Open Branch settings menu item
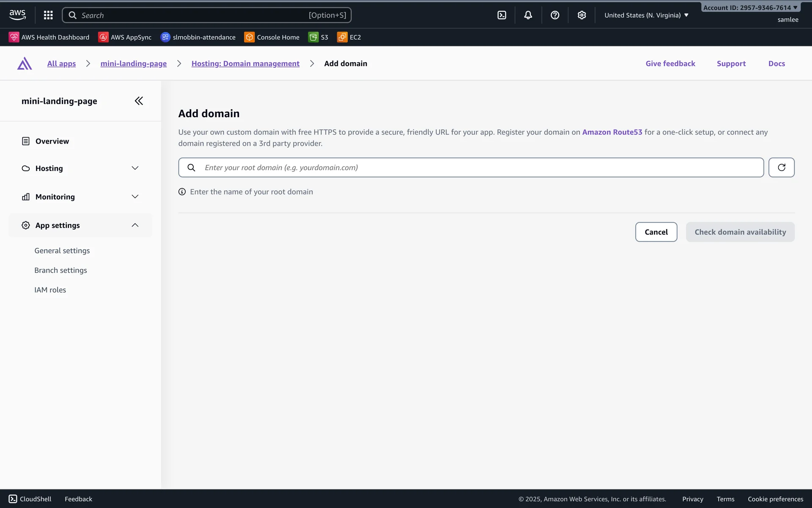Viewport: 812px width, 508px height. click(x=60, y=270)
